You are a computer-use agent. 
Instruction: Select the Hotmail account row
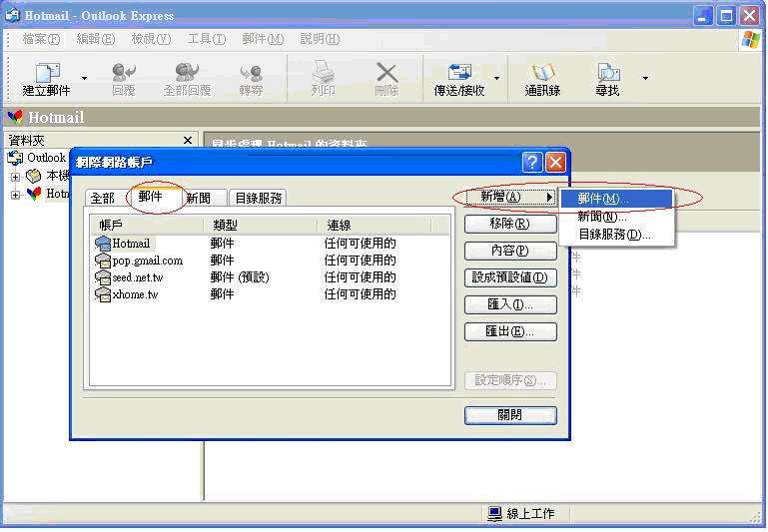click(270, 244)
